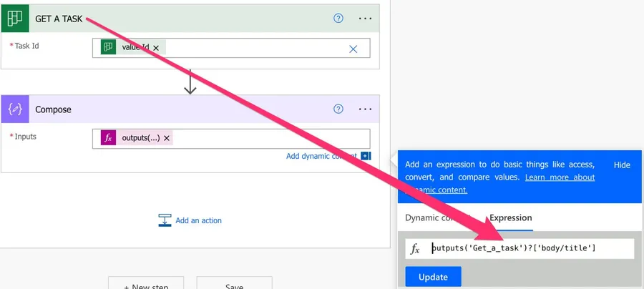Screen dimensions: 644x289
Task: Clear the Task Id field with the blue X
Action: [353, 49]
